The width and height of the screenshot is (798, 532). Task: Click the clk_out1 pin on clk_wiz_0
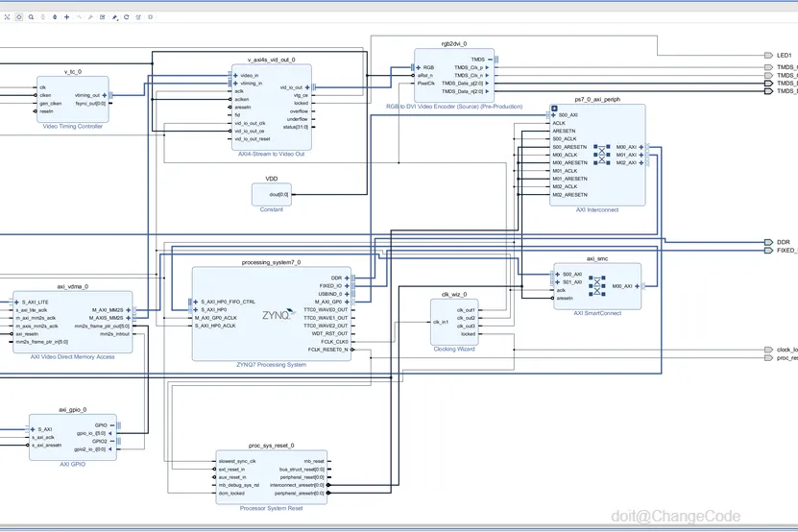click(466, 310)
